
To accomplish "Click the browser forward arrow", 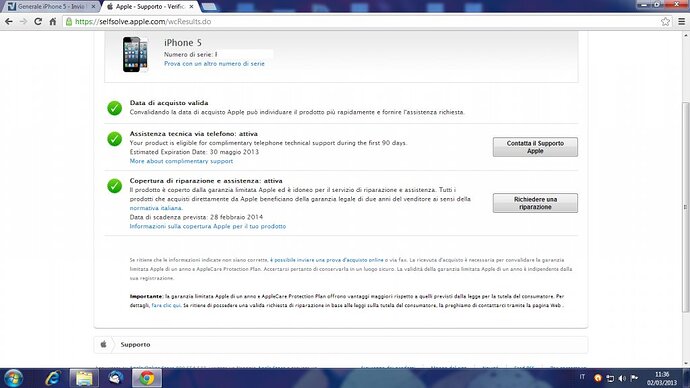I will coord(23,22).
